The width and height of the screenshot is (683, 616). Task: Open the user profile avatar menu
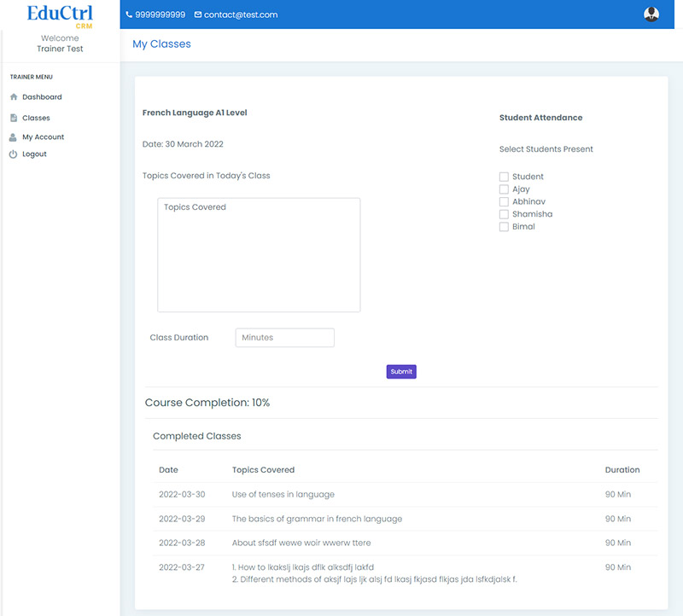651,15
